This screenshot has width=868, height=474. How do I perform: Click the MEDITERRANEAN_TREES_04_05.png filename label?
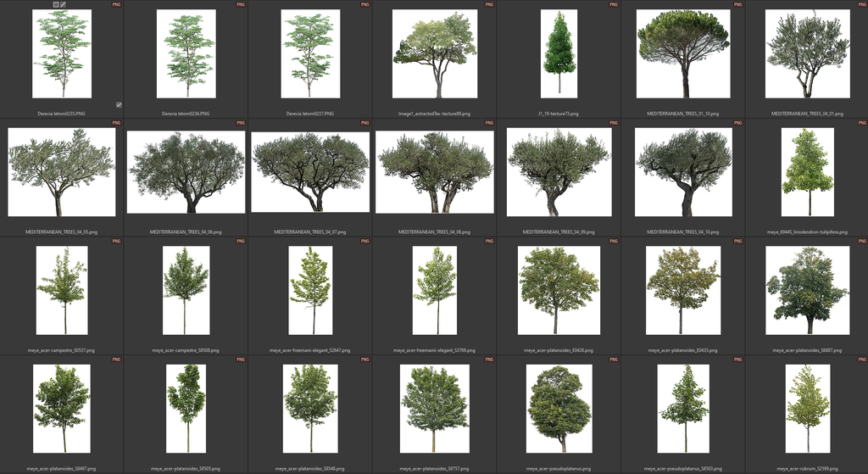click(62, 231)
